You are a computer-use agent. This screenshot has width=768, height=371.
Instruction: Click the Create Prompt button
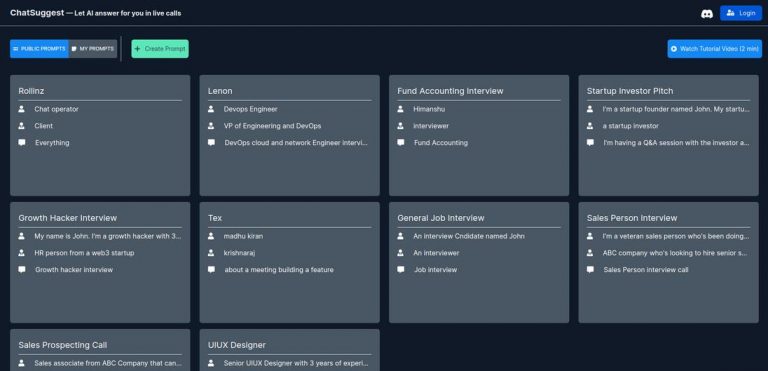[x=160, y=49]
